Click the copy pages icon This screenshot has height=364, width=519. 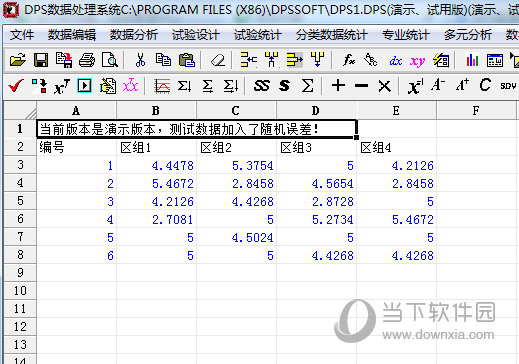pyautogui.click(x=163, y=60)
